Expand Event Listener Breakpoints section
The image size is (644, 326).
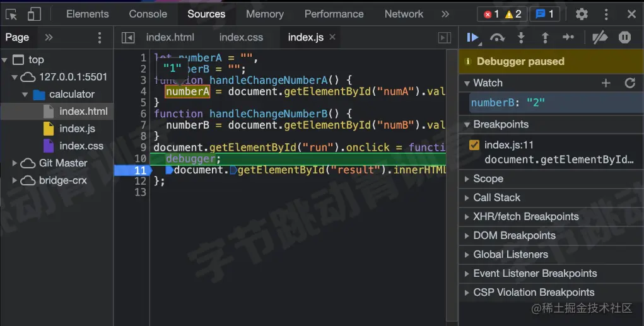tap(467, 274)
